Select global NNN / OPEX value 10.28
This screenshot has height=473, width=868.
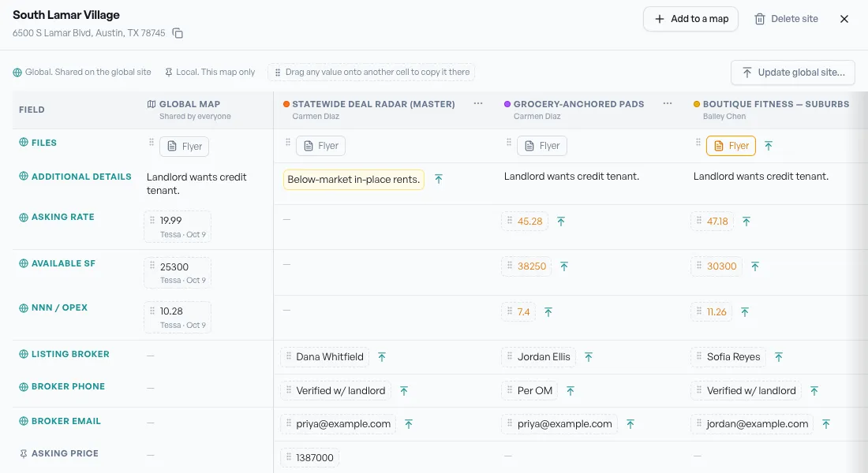178,317
